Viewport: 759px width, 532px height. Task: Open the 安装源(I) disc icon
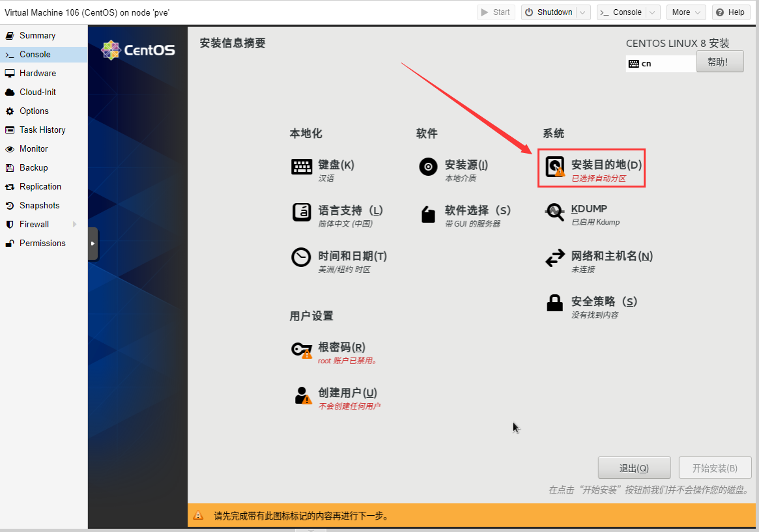point(429,167)
